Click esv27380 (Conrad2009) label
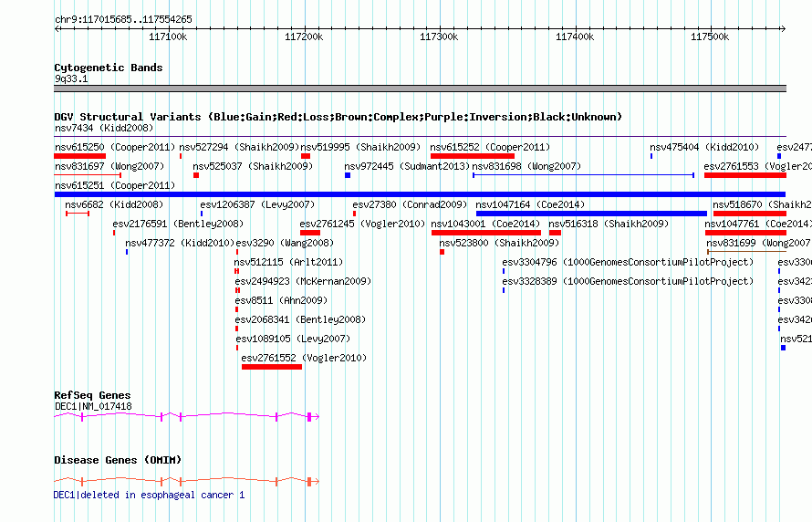 pyautogui.click(x=410, y=204)
